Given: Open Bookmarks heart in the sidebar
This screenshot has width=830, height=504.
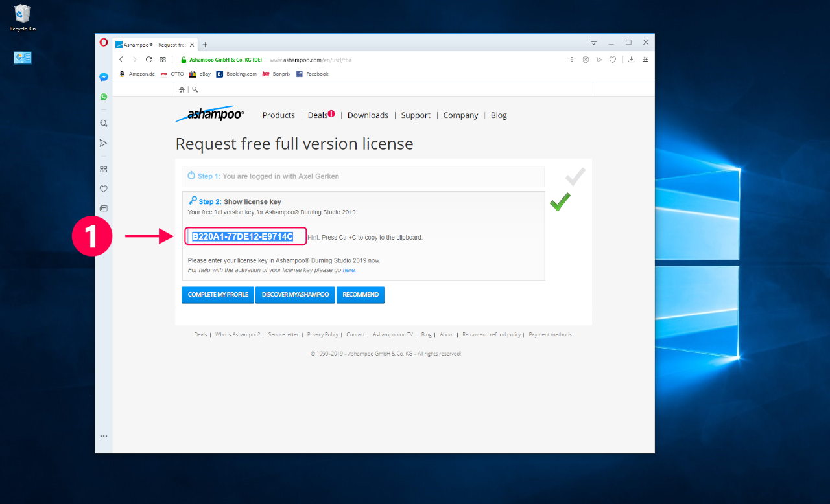Looking at the screenshot, I should pos(104,189).
